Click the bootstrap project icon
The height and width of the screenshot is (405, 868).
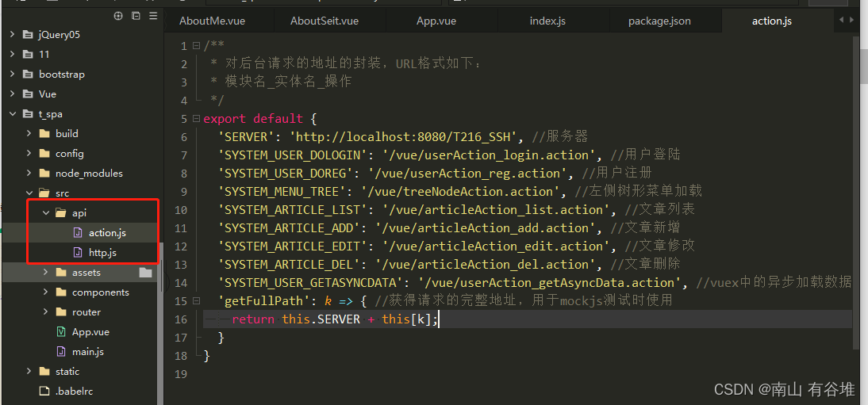[x=28, y=75]
